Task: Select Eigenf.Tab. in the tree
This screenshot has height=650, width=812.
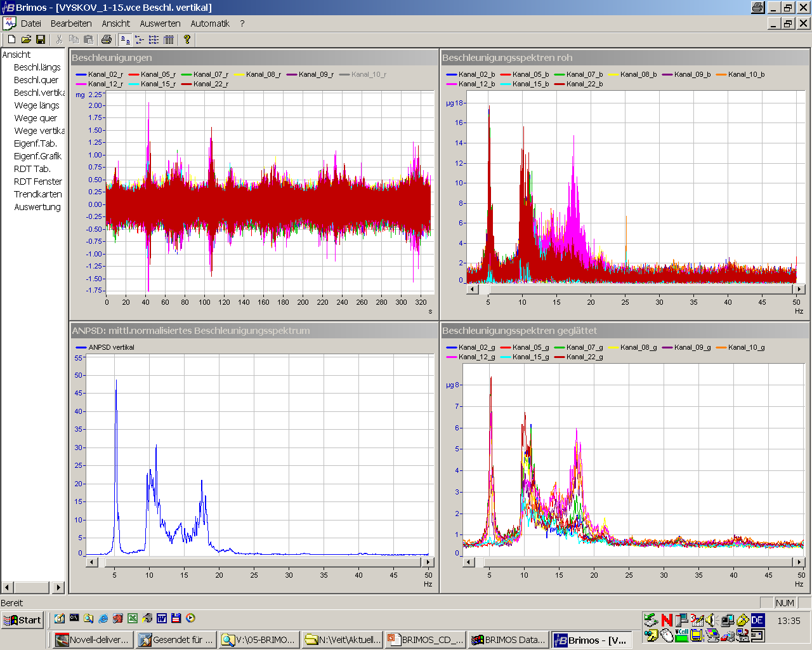Action: [x=36, y=143]
